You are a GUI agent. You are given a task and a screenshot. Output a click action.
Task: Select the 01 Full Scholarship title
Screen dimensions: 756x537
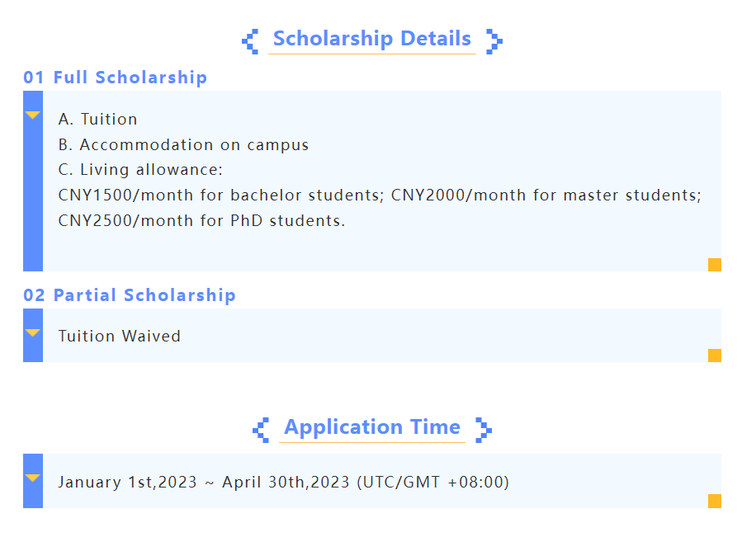[115, 78]
